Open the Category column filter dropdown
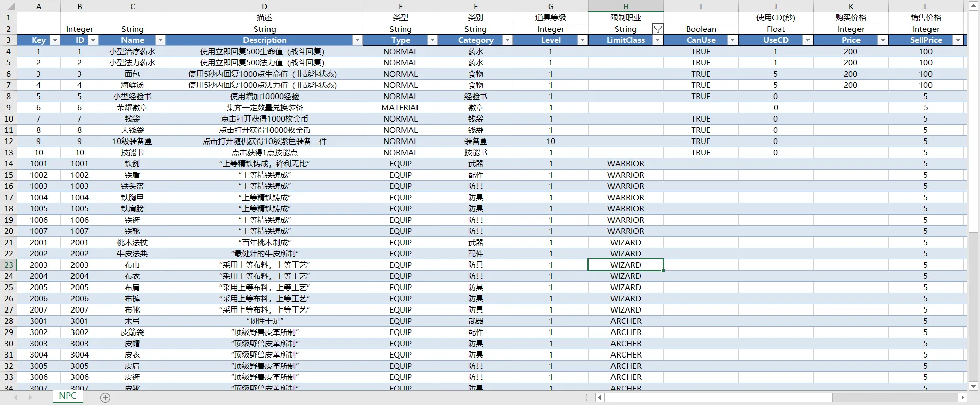 [507, 40]
